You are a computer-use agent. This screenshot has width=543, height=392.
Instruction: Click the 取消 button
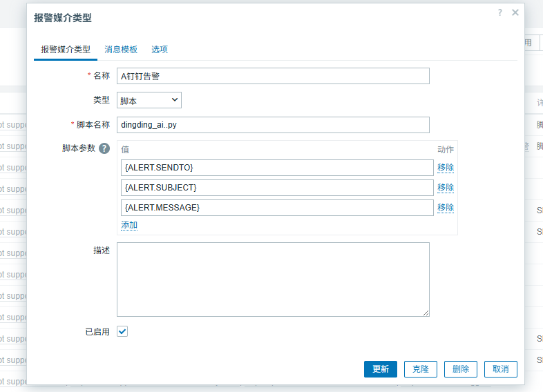click(x=501, y=369)
